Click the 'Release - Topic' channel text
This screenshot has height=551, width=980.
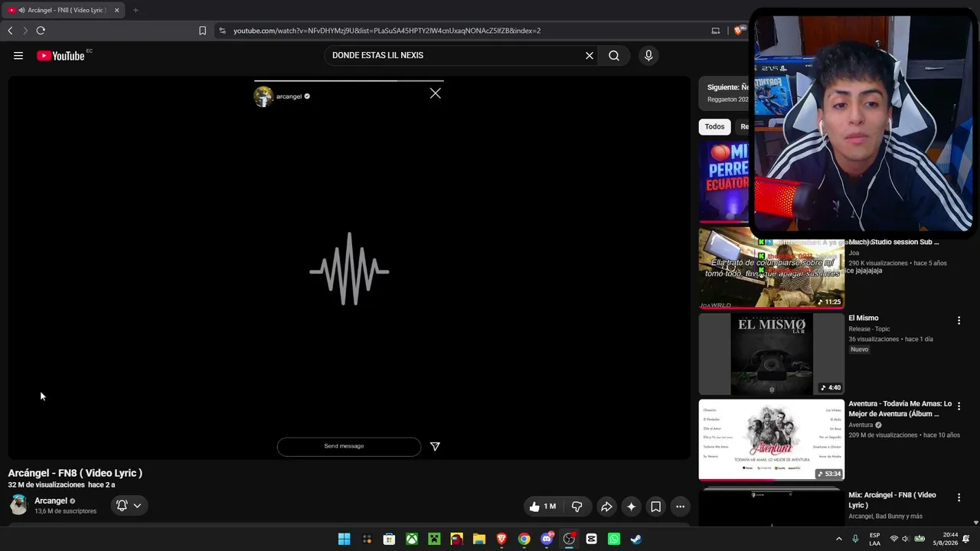pyautogui.click(x=869, y=329)
